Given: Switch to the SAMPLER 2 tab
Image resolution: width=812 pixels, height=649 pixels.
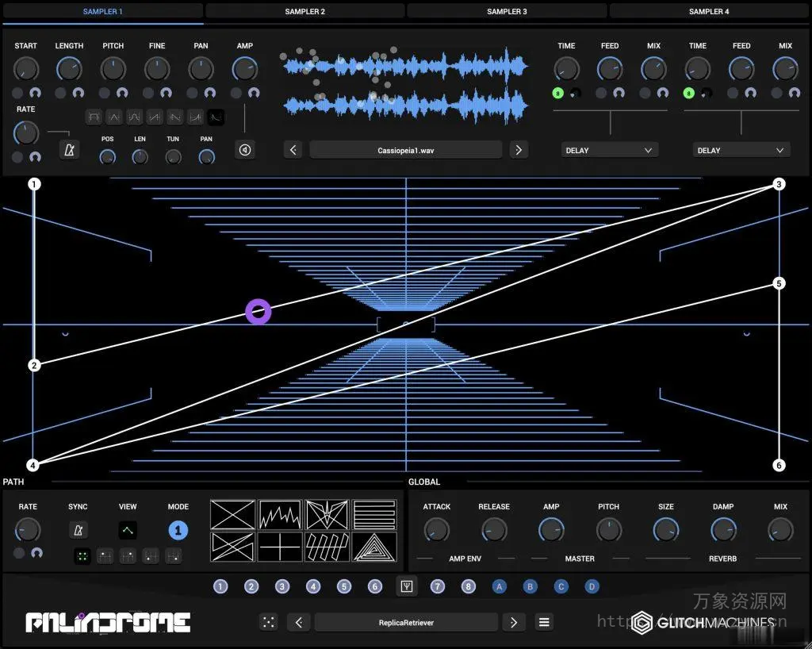Looking at the screenshot, I should tap(304, 11).
